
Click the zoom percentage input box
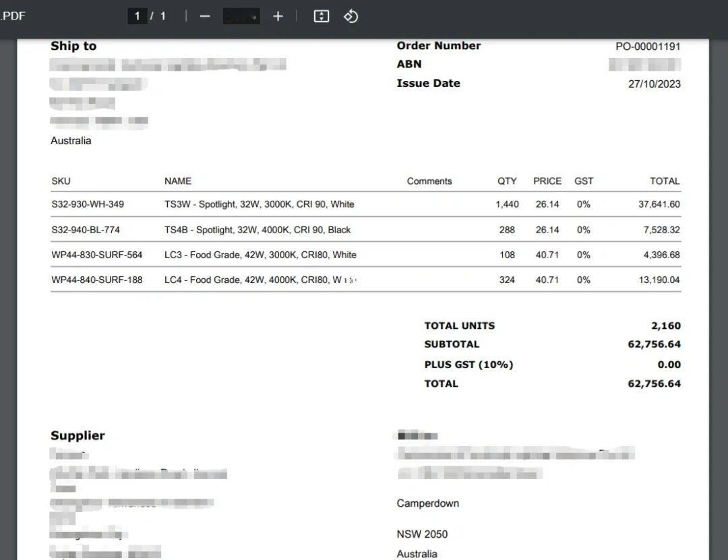click(x=241, y=16)
